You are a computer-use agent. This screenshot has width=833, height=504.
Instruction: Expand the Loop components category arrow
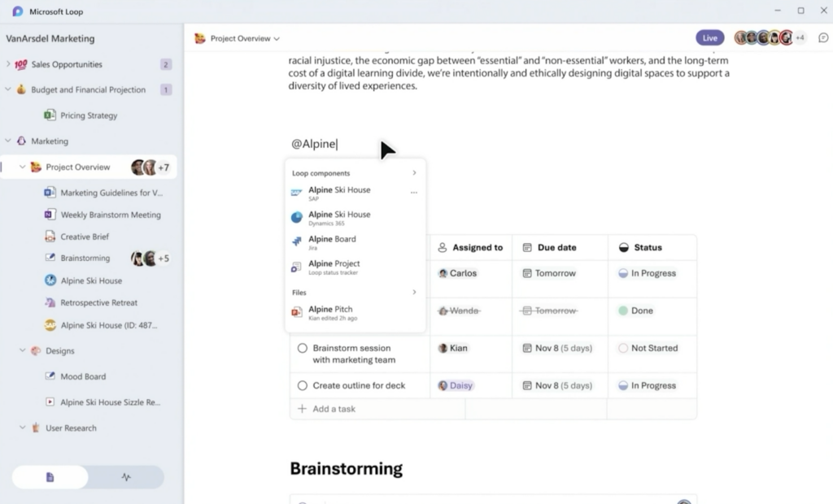point(414,172)
